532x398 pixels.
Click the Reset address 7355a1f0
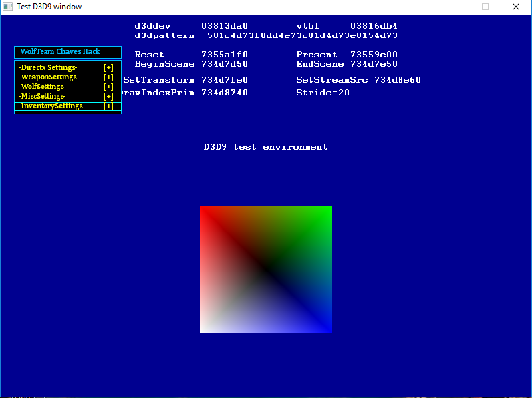coord(225,55)
